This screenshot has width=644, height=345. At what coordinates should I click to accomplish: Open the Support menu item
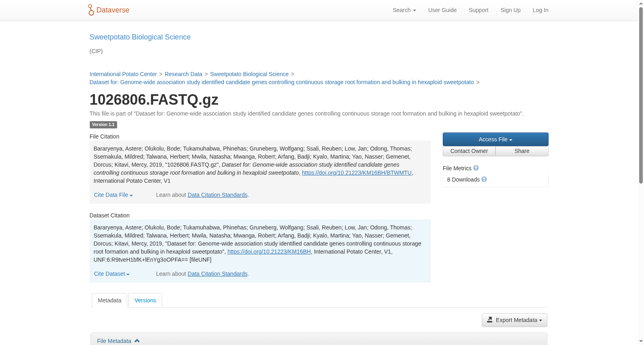tap(479, 10)
